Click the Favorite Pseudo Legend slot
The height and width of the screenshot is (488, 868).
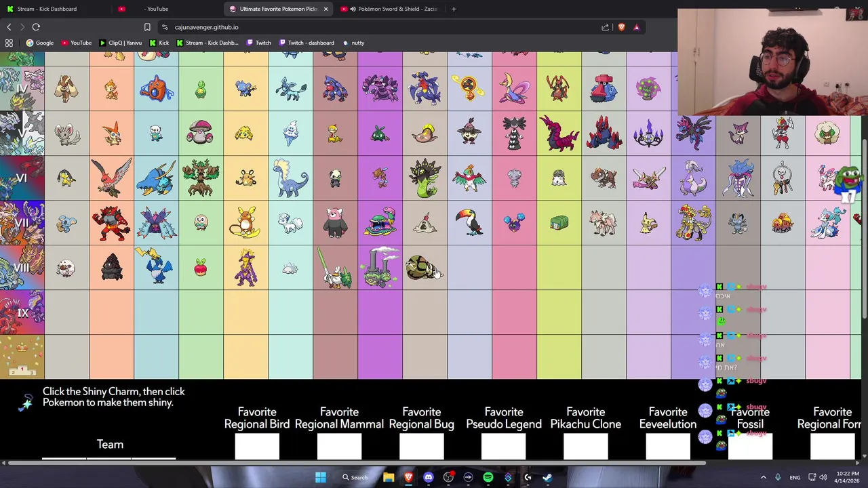(504, 447)
